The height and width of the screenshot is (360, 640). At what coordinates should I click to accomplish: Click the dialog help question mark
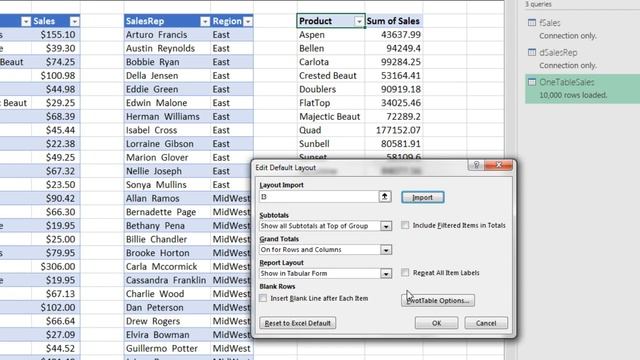click(476, 165)
